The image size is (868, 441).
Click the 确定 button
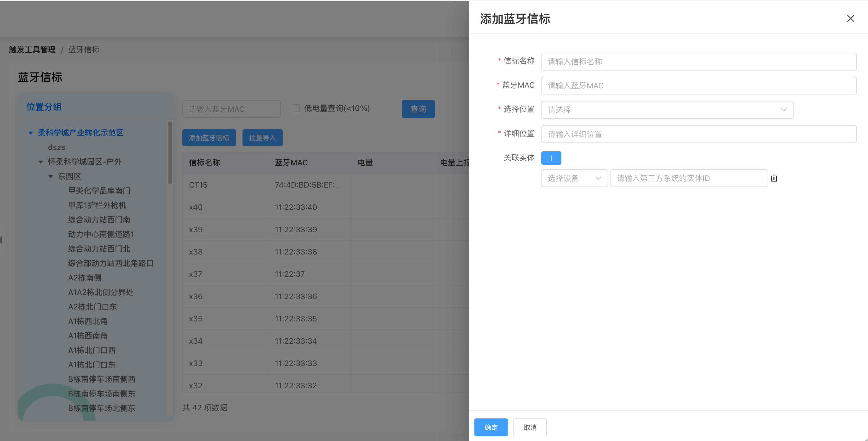[x=491, y=427]
